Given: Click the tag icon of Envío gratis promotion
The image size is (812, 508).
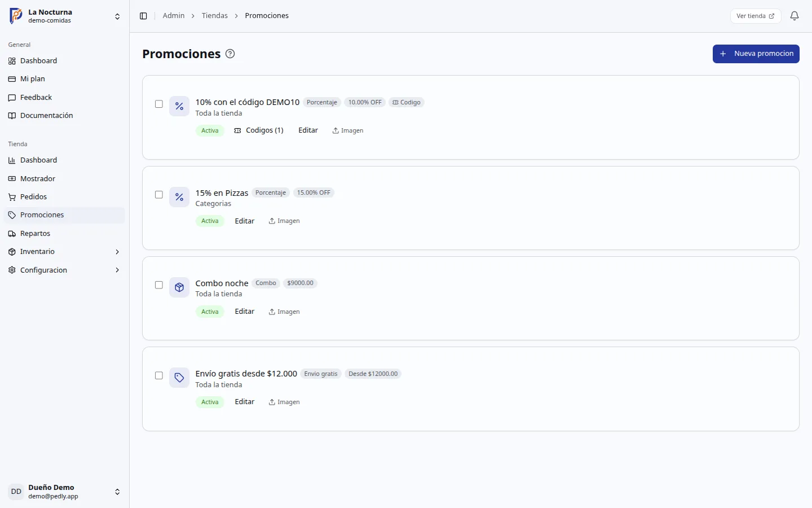Looking at the screenshot, I should [x=179, y=378].
